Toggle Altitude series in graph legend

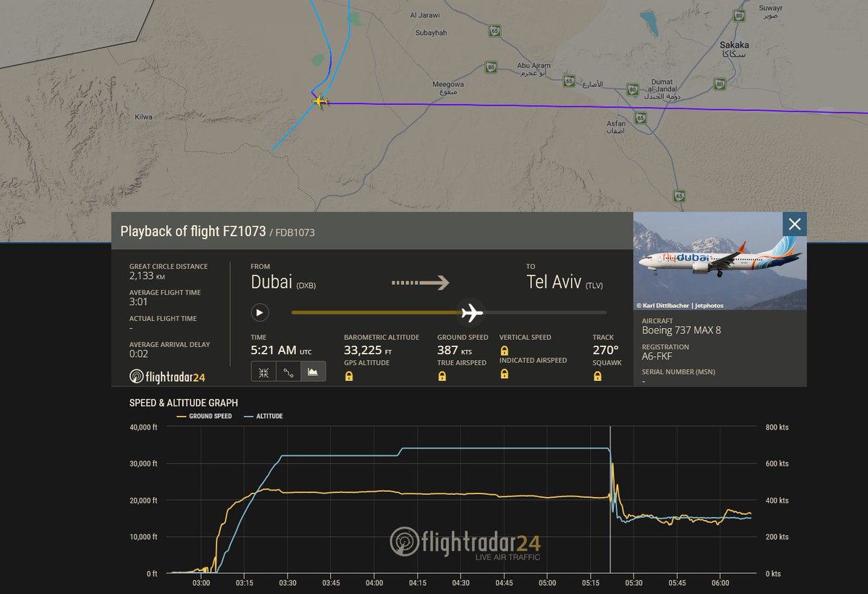point(264,416)
